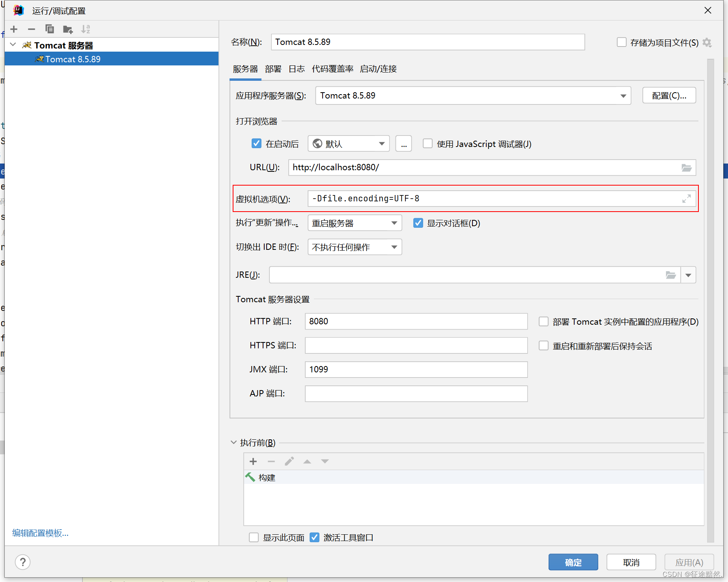Move before-launch task down

click(x=325, y=461)
